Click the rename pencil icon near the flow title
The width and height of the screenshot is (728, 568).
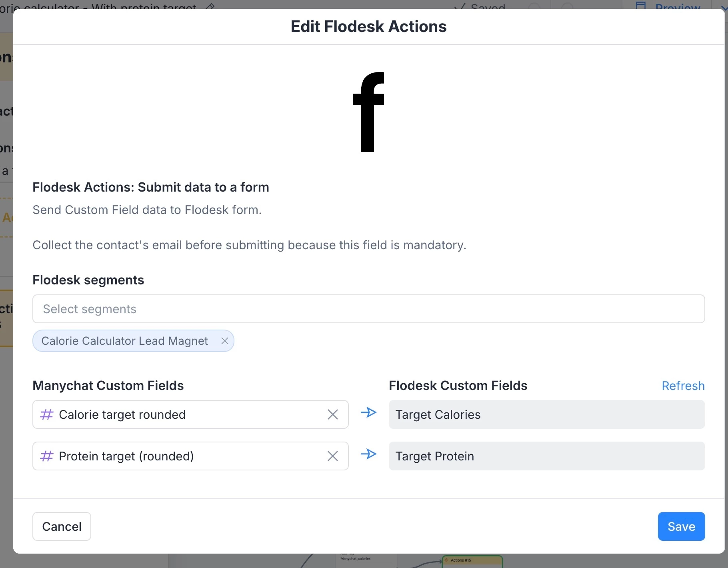[x=210, y=6]
